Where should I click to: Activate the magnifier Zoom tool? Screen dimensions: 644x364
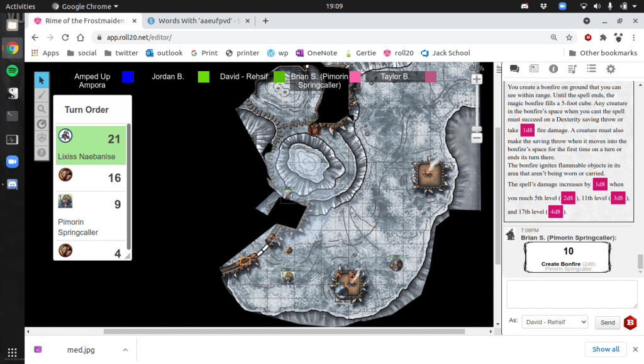[42, 109]
